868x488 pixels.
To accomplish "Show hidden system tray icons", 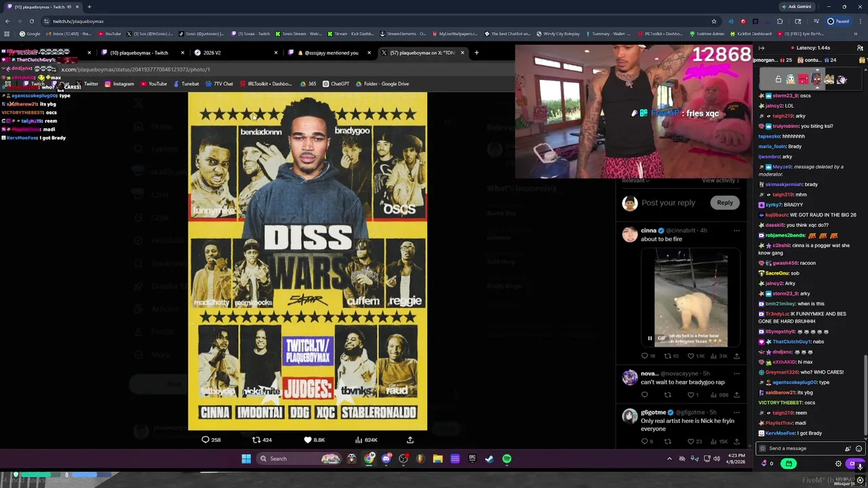I will pos(669,459).
